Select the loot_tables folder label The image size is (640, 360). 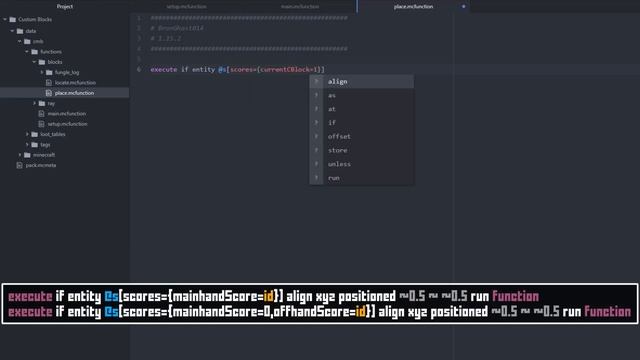point(53,134)
